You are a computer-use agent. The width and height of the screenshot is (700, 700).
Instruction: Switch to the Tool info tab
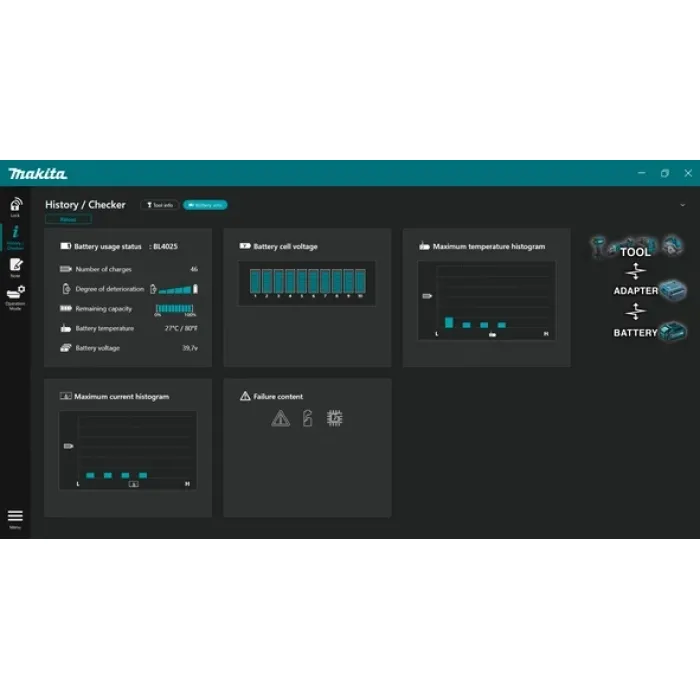tap(160, 205)
